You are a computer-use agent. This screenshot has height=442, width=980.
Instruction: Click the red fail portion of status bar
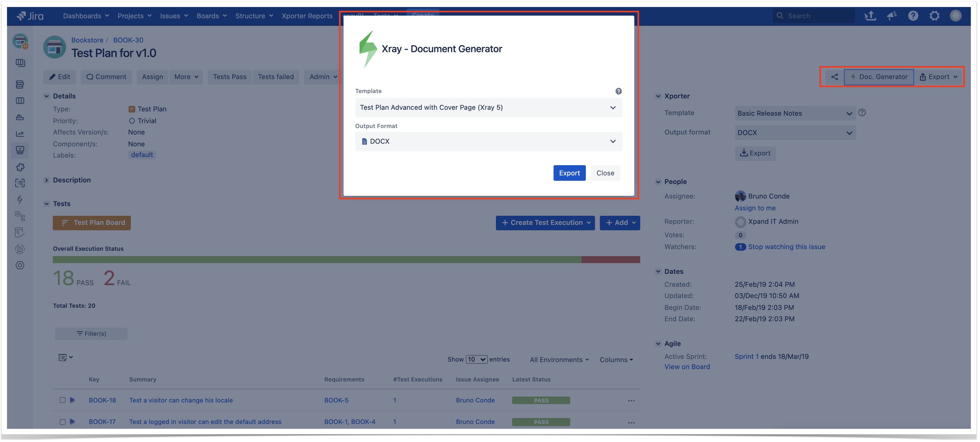[610, 260]
